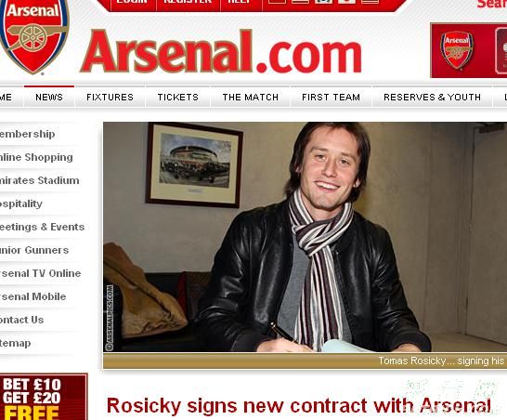
Task: Click the Bet £10 Get £20 Free advert
Action: pyautogui.click(x=44, y=397)
